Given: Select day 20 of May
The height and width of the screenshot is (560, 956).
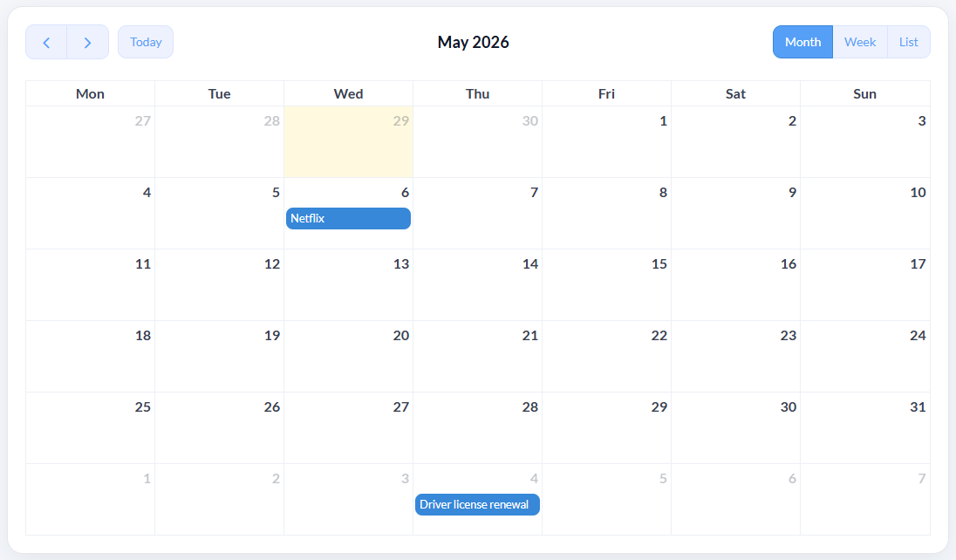Looking at the screenshot, I should pyautogui.click(x=348, y=356).
